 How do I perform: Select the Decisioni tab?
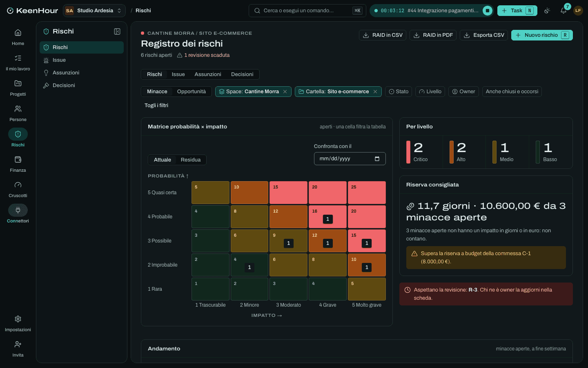point(242,74)
